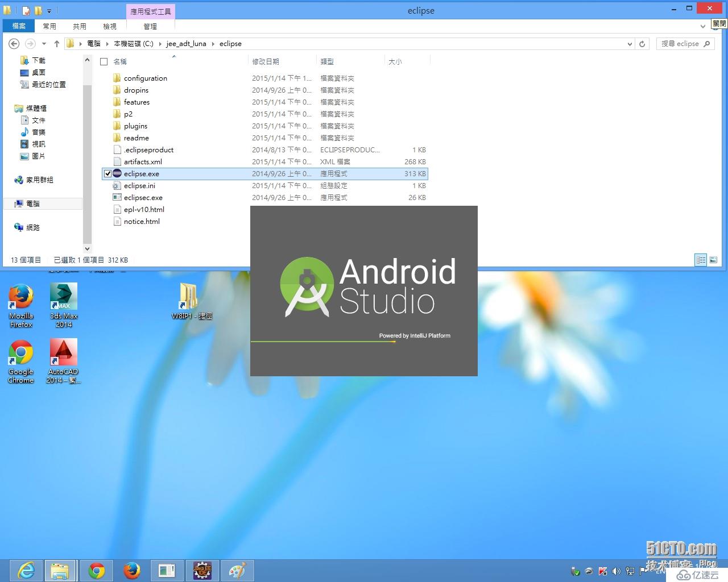Screen dimensions: 728x582
Task: Click the navigation pane scrollbar down arrow
Action: (x=87, y=248)
